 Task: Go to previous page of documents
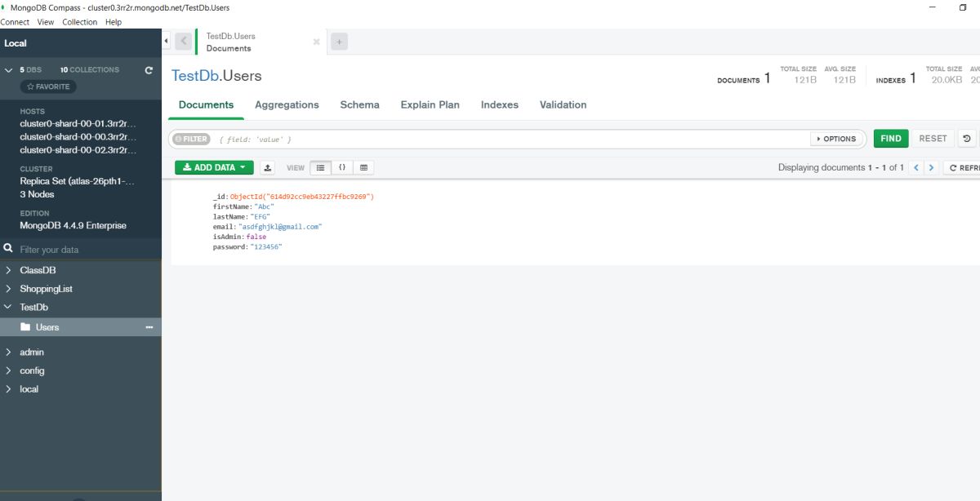[915, 167]
